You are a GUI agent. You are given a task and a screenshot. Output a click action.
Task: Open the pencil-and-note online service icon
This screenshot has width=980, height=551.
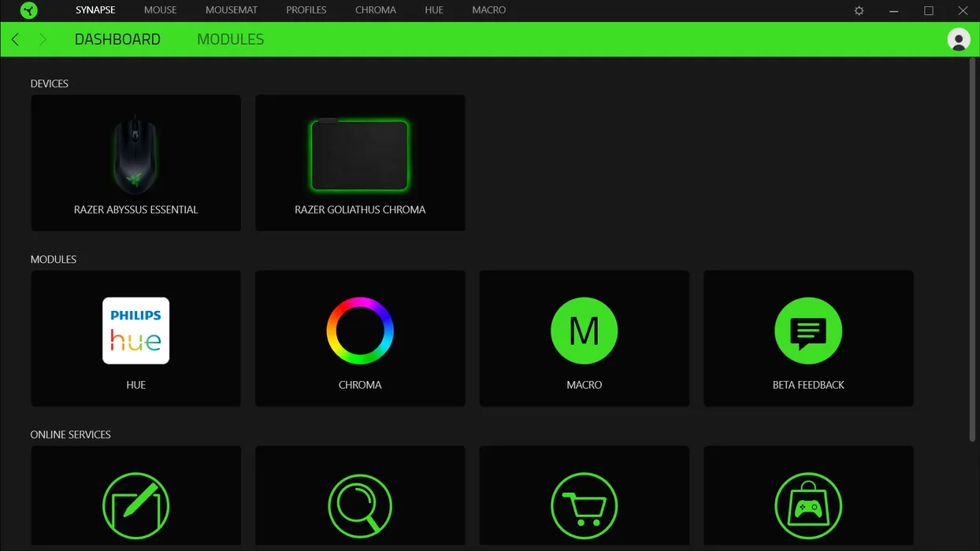coord(135,505)
